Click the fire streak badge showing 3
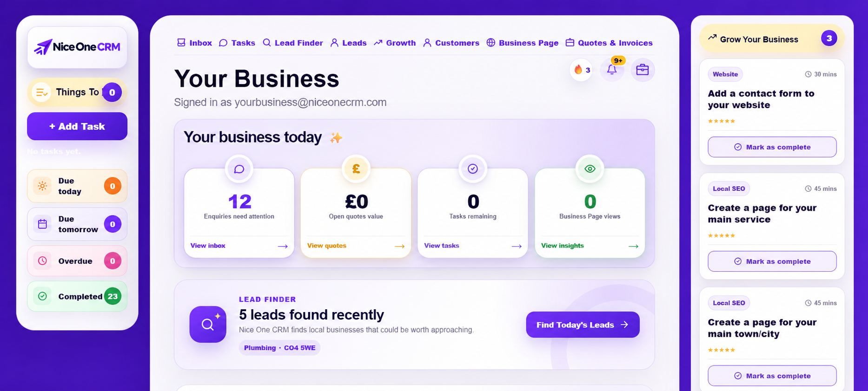Image resolution: width=868 pixels, height=391 pixels. [x=582, y=70]
